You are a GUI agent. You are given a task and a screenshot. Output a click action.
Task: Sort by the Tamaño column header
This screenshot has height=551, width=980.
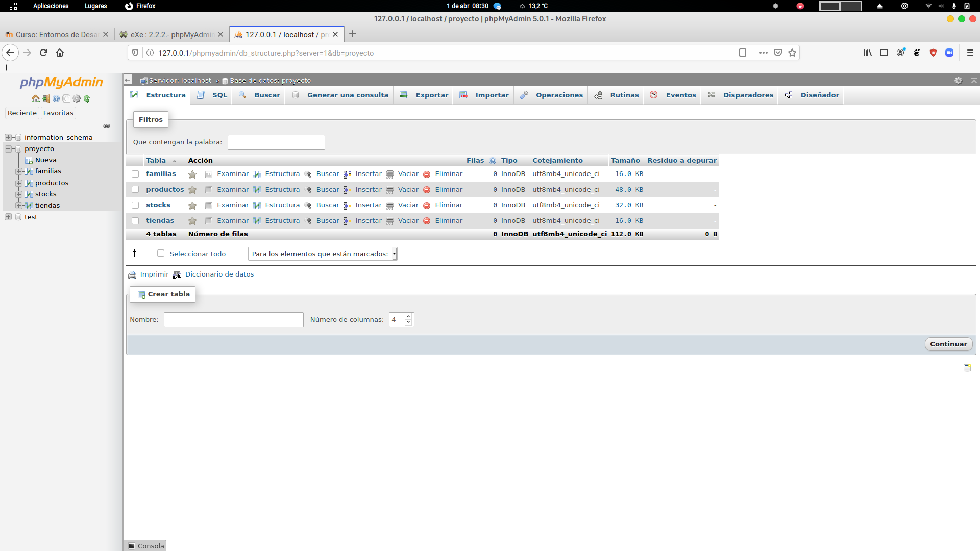click(x=625, y=161)
